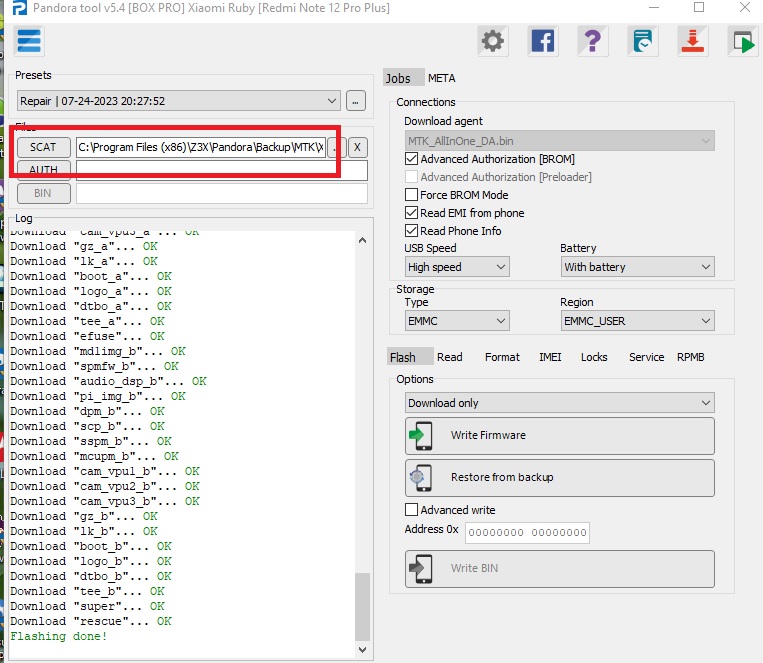Open the hamburger main menu icon

(29, 41)
